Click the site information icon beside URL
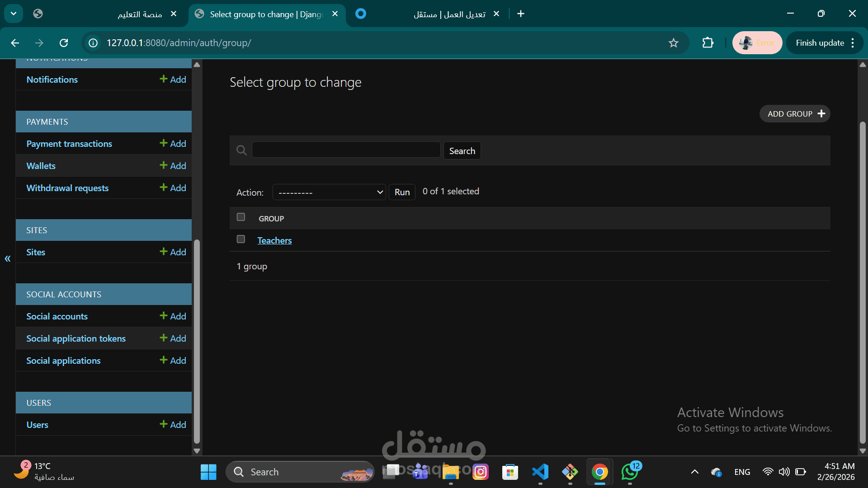The width and height of the screenshot is (868, 488). pos(93,43)
